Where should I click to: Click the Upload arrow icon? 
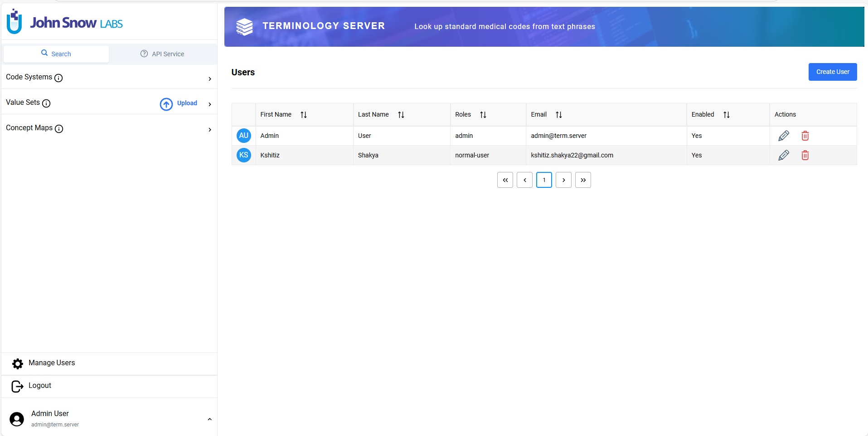click(166, 104)
